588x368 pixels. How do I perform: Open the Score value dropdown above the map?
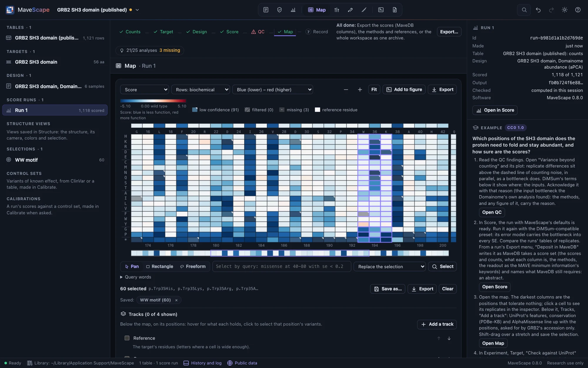(145, 90)
